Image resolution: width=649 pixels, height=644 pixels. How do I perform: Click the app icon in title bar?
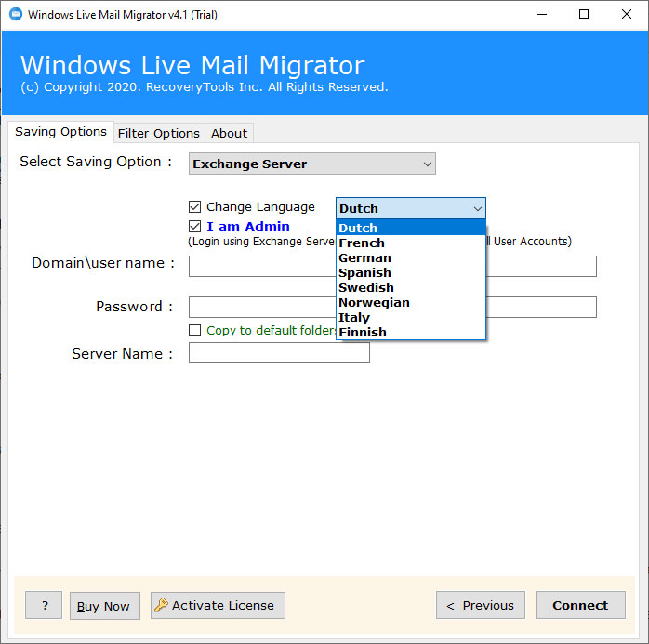[x=15, y=15]
